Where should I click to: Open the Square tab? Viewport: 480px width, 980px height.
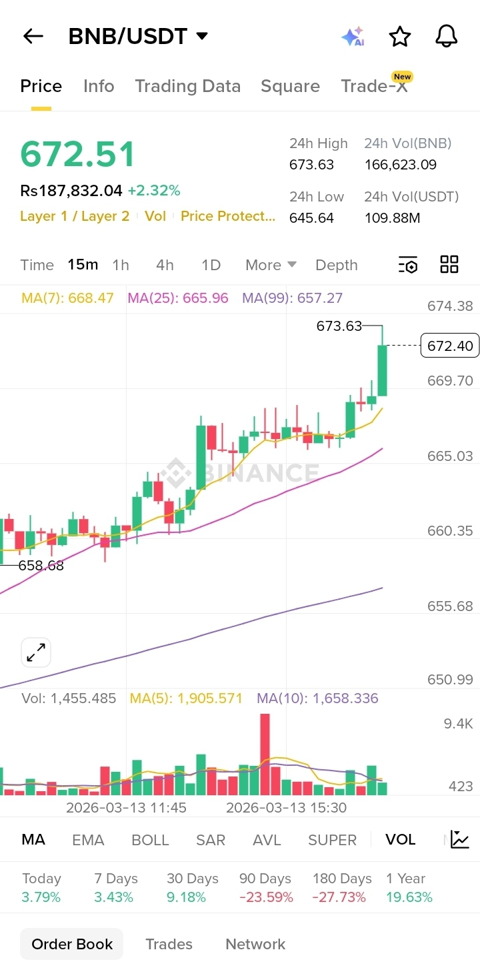[290, 86]
